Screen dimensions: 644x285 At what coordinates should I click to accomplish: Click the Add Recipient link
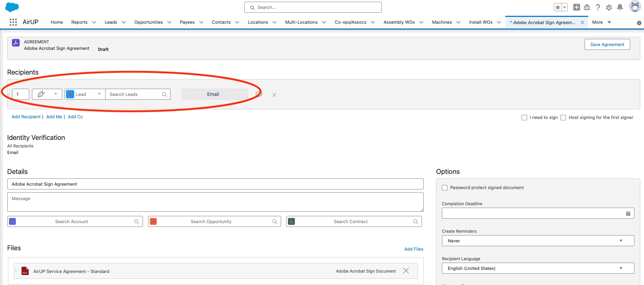point(26,117)
